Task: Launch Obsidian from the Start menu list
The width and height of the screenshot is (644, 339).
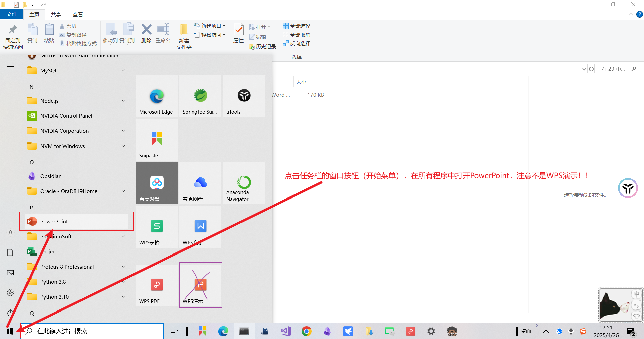Action: 77,176
